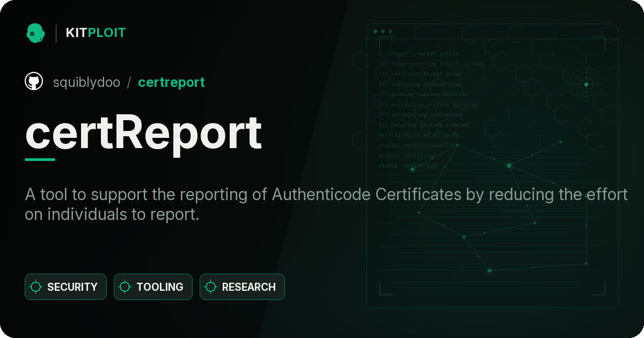The width and height of the screenshot is (644, 338).
Task: Select the RESEARCH tag badge
Action: pyautogui.click(x=242, y=286)
